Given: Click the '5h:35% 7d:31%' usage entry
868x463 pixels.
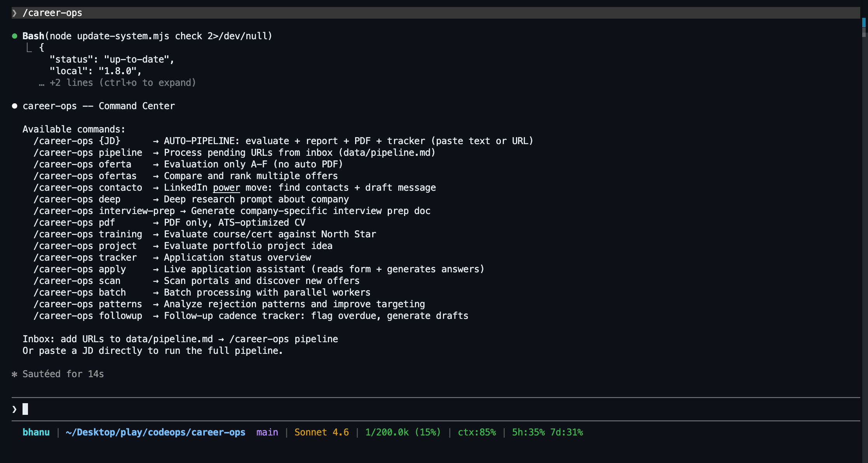Looking at the screenshot, I should click(547, 432).
